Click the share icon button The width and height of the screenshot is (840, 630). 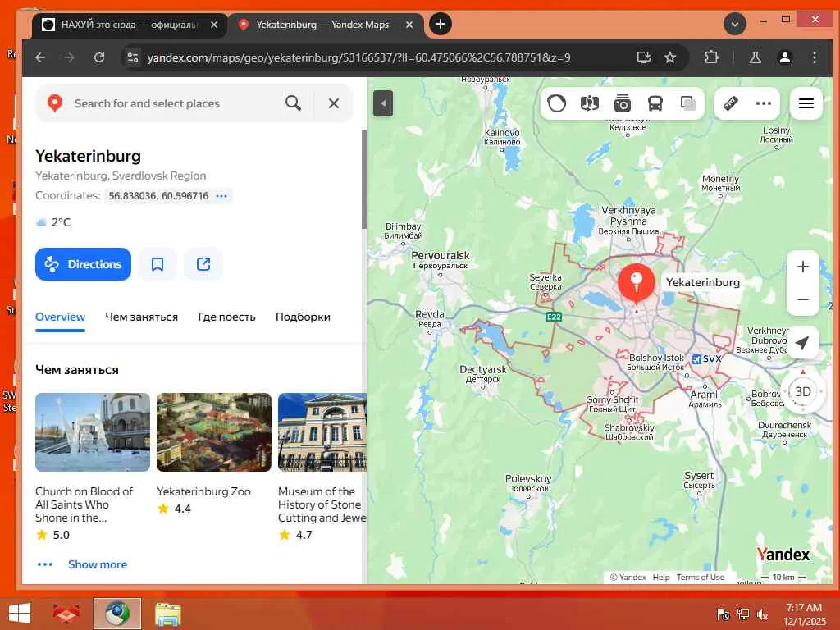coord(203,264)
